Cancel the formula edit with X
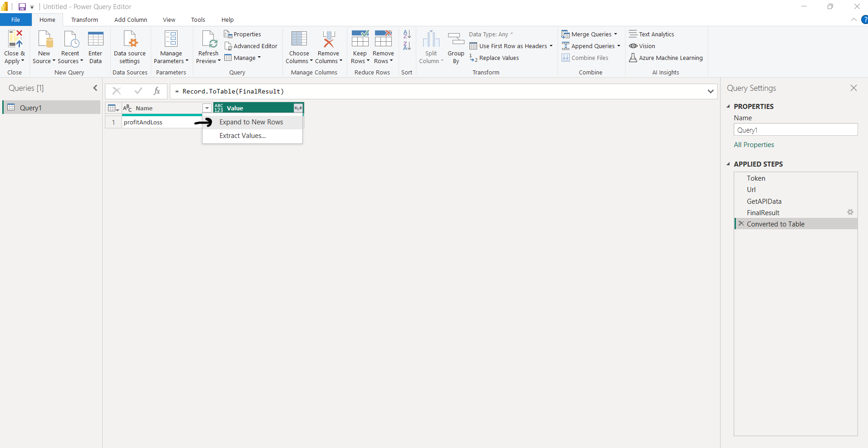The width and height of the screenshot is (868, 448). click(x=117, y=91)
